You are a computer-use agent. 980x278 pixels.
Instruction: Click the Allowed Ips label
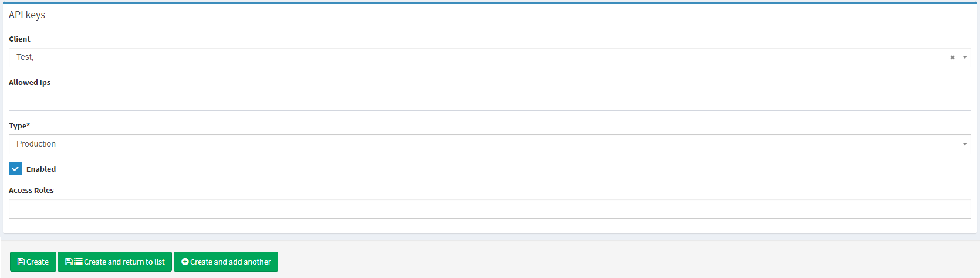[x=29, y=83]
